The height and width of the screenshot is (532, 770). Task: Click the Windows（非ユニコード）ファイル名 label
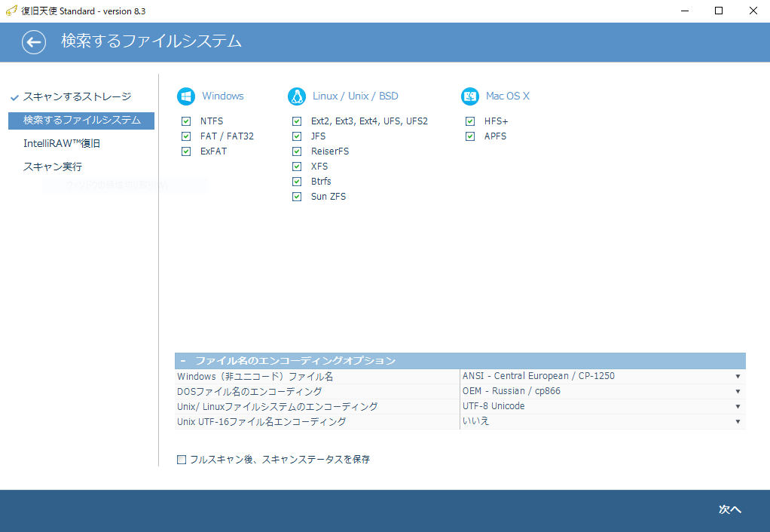(x=255, y=377)
